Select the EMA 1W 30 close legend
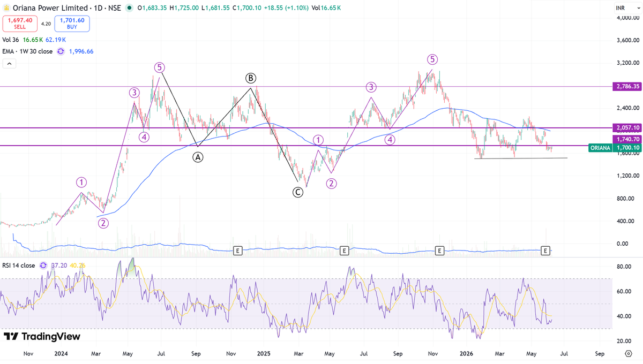643x364 pixels. 27,51
